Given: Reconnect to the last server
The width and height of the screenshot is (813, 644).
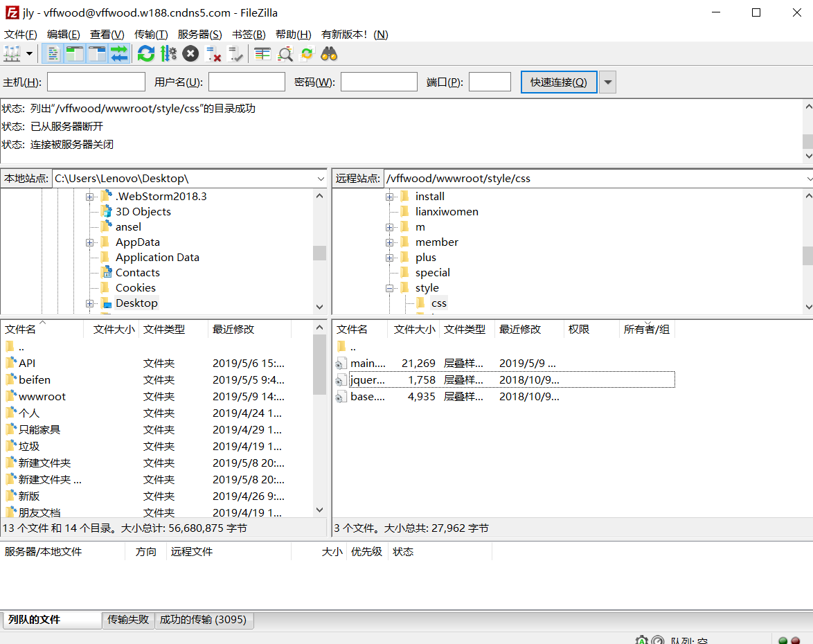Looking at the screenshot, I should (235, 54).
